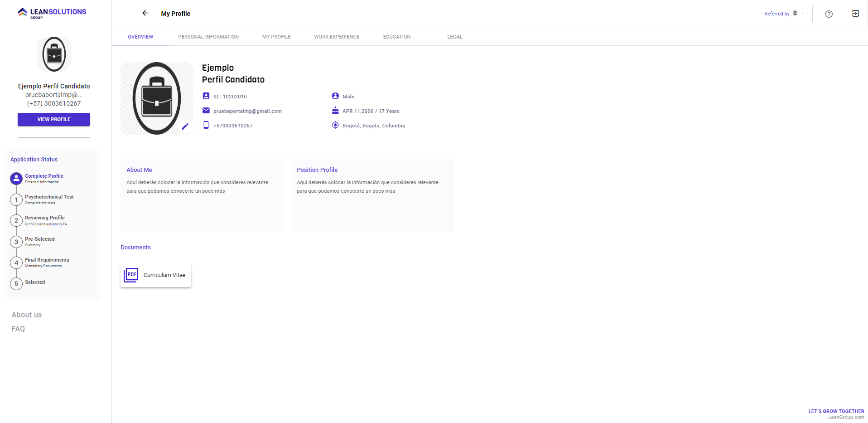The image size is (868, 423).
Task: Open the Personal Information tab
Action: 208,37
